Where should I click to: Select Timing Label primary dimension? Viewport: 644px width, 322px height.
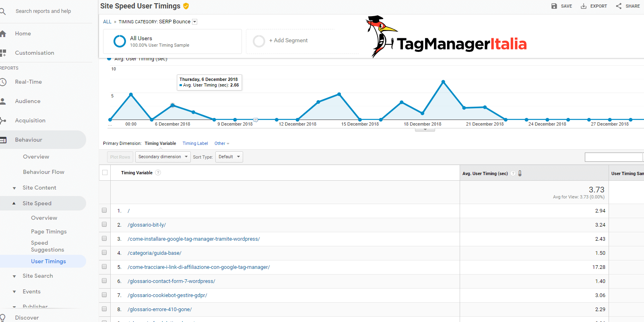(x=195, y=144)
